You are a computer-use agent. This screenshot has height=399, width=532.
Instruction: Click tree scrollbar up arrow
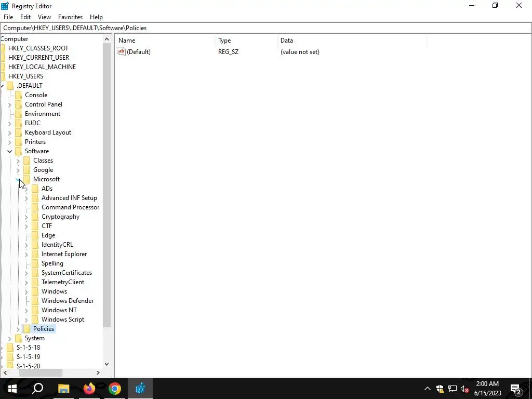(x=107, y=39)
